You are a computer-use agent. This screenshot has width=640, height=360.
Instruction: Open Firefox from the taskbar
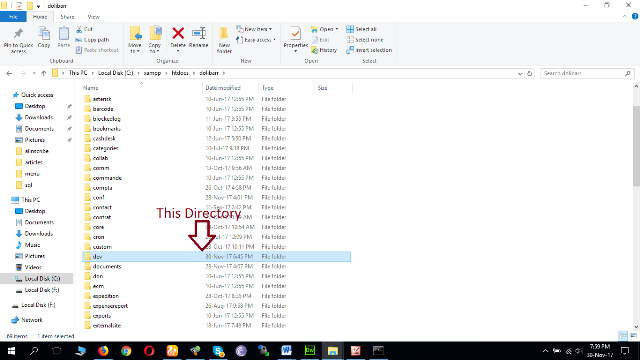103,351
